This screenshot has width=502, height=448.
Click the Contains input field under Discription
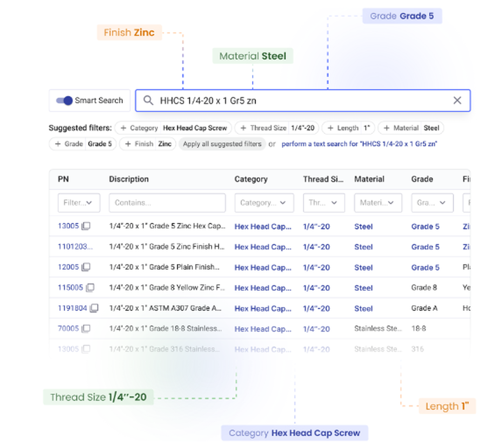coord(167,203)
